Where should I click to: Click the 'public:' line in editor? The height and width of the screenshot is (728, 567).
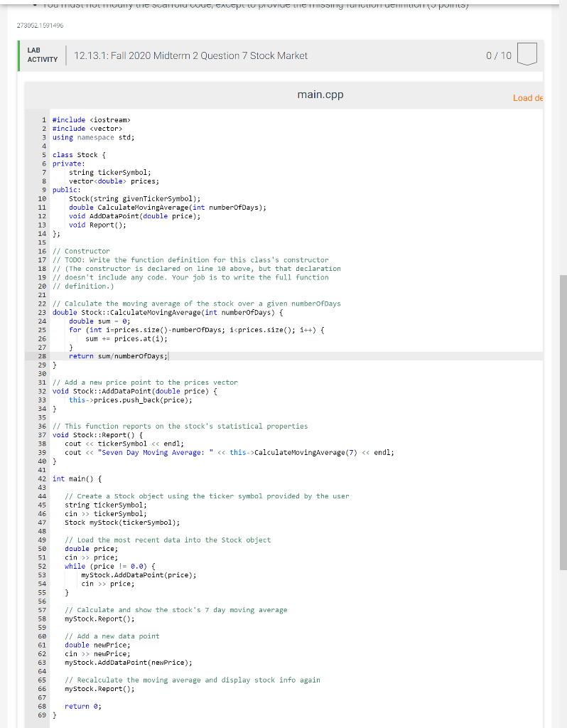tap(66, 190)
